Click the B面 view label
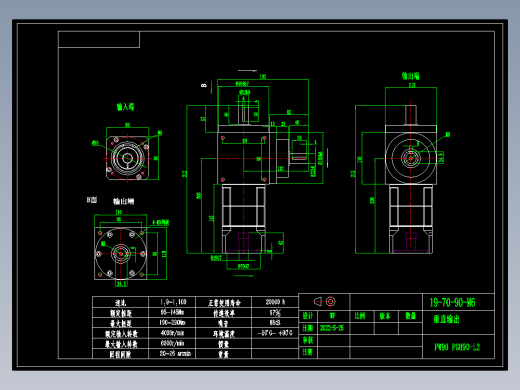The image size is (520, 390). pos(92,200)
